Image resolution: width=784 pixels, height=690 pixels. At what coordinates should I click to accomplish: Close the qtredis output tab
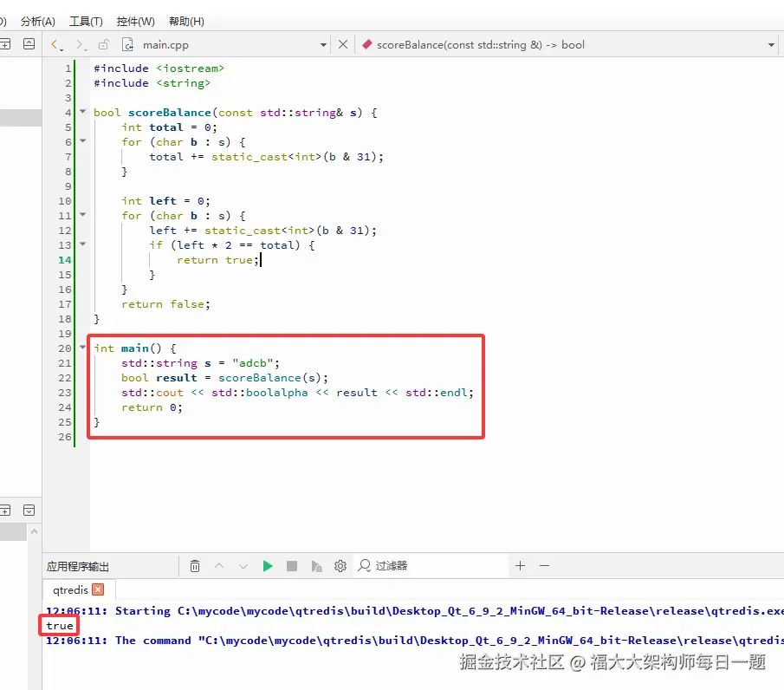coord(99,589)
